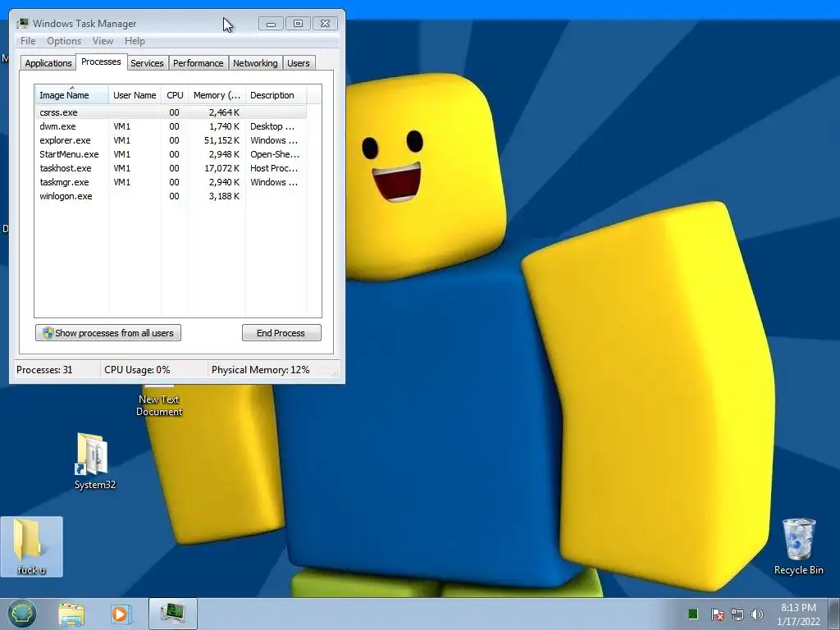Close the Task Manager window
840x630 pixels.
click(x=325, y=24)
